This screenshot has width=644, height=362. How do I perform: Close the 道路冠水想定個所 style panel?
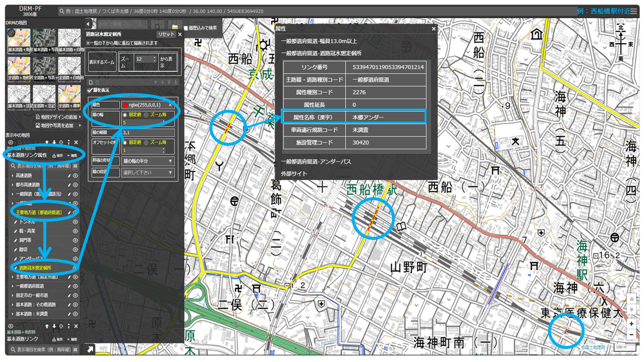[x=180, y=34]
